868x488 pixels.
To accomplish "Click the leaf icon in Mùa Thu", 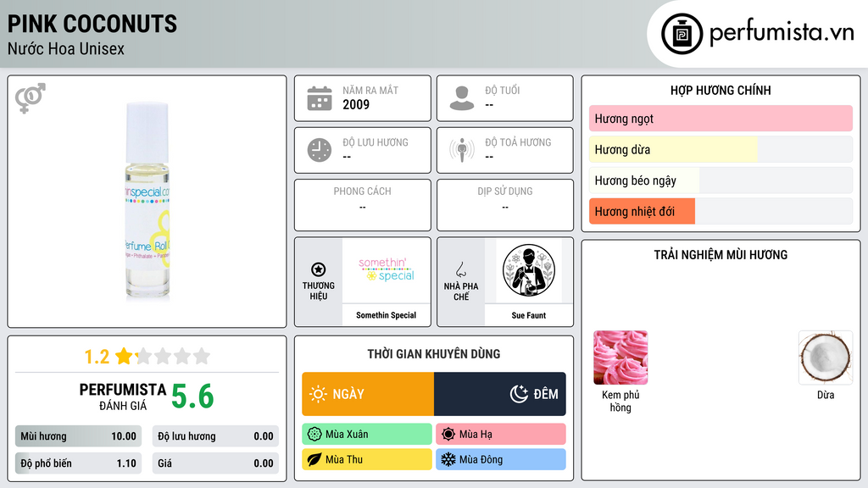I will pyautogui.click(x=314, y=459).
